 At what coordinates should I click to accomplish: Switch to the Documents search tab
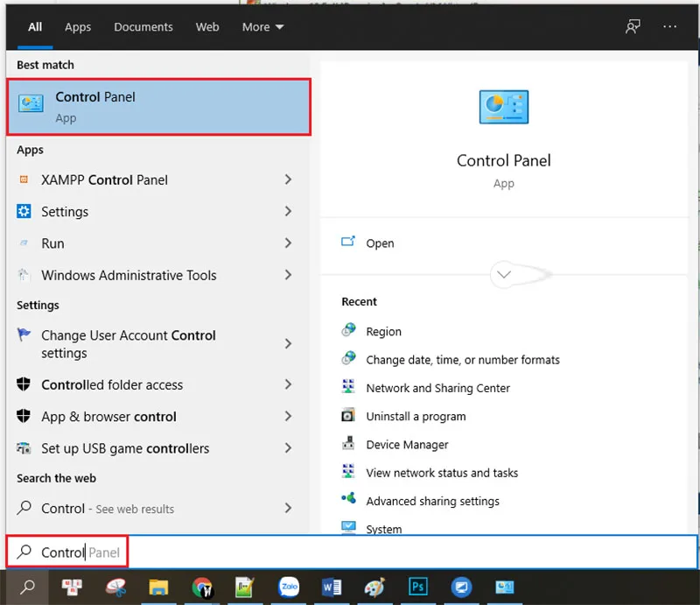(x=143, y=27)
